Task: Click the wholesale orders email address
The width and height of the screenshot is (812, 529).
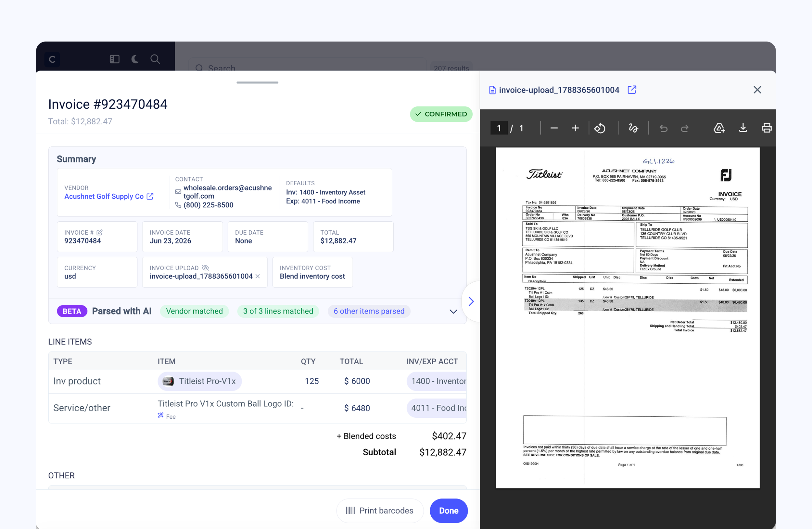Action: 228,192
